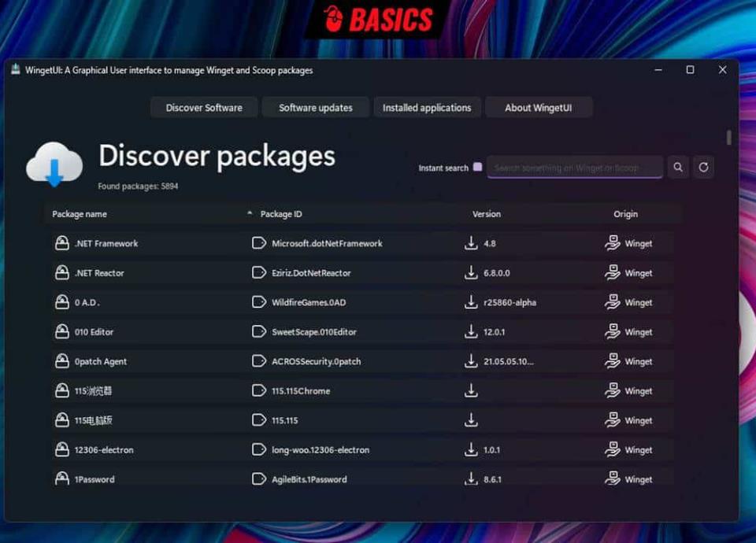Sort by Package name column header
The width and height of the screenshot is (756, 543).
tap(80, 214)
